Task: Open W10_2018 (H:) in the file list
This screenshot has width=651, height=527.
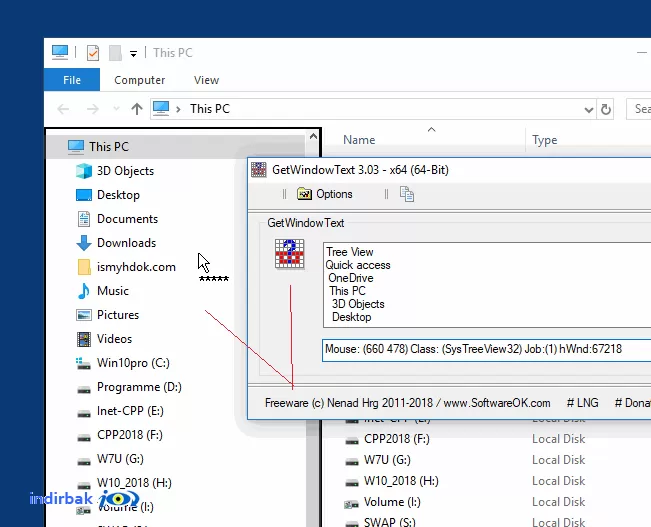Action: point(401,481)
